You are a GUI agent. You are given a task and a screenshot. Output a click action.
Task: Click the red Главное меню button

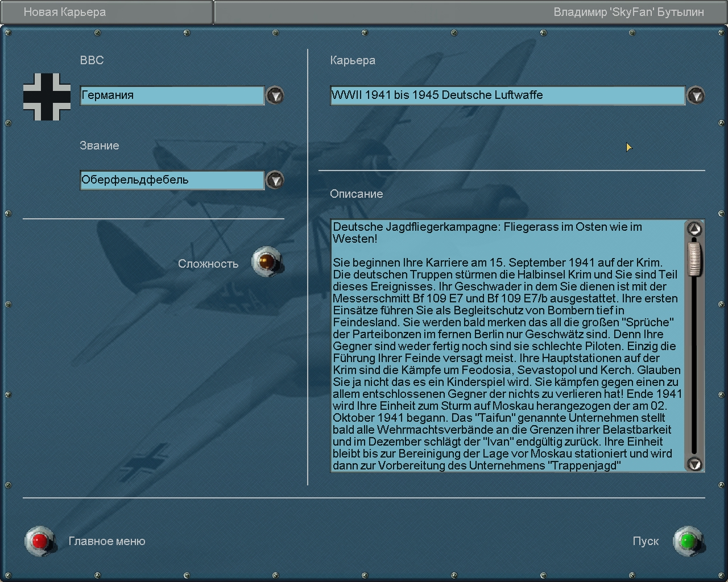(x=40, y=541)
